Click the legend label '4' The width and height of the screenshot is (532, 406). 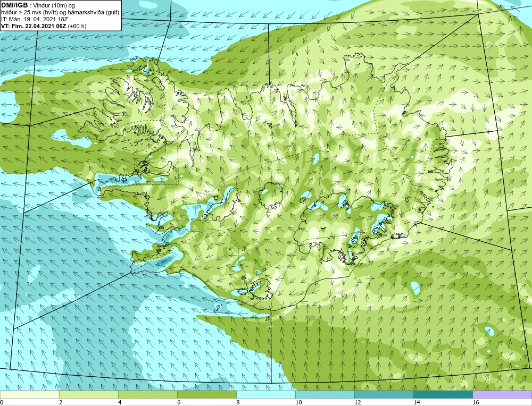[120, 402]
